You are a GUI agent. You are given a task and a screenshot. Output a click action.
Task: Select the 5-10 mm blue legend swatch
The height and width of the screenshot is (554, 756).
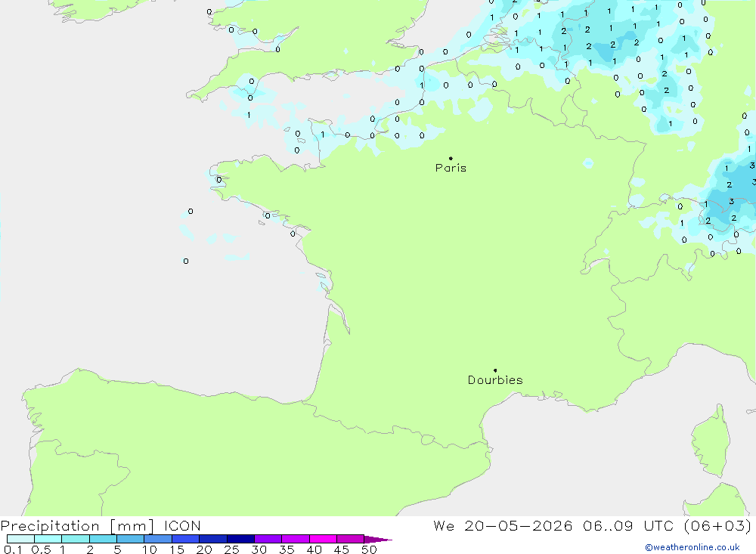coord(130,539)
